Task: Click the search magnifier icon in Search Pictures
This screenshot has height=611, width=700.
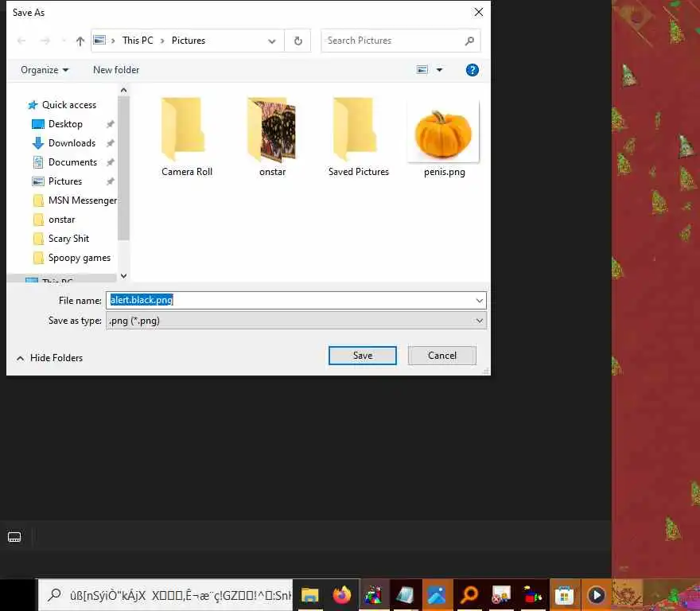Action: (469, 41)
